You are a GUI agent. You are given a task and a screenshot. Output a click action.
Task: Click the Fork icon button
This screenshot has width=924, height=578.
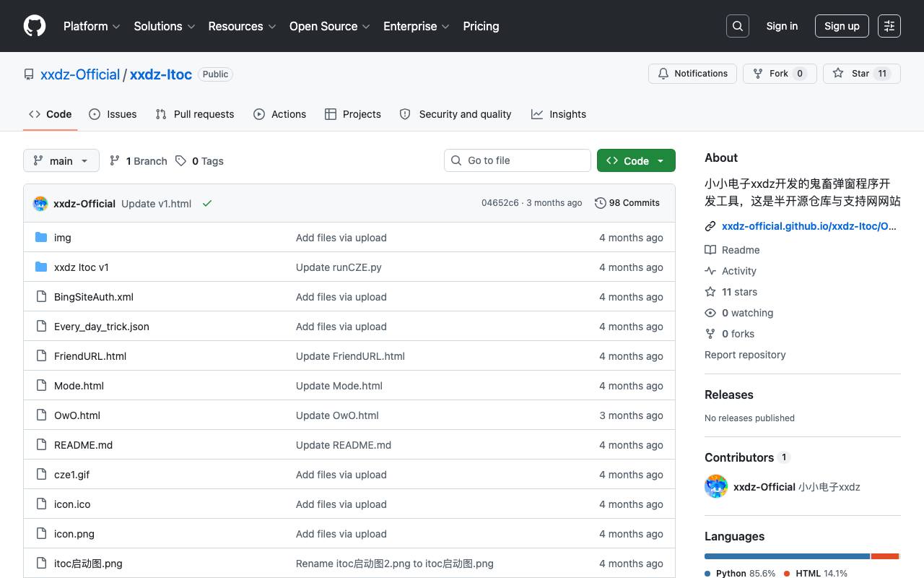click(780, 74)
